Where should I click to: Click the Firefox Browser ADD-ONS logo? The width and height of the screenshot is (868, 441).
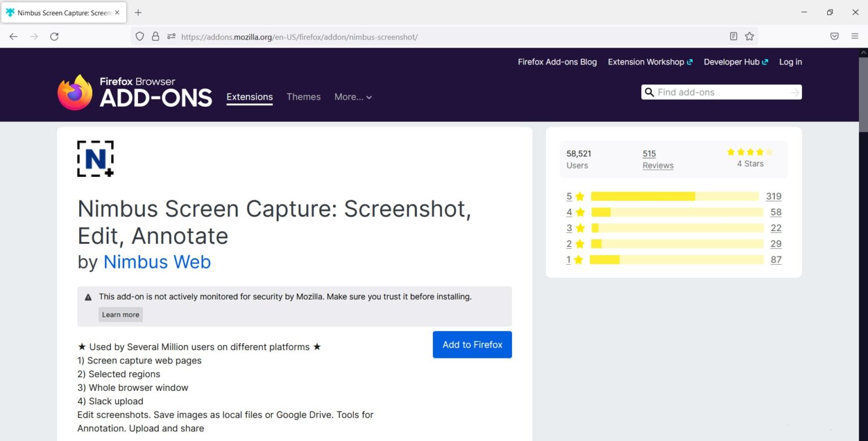(134, 91)
